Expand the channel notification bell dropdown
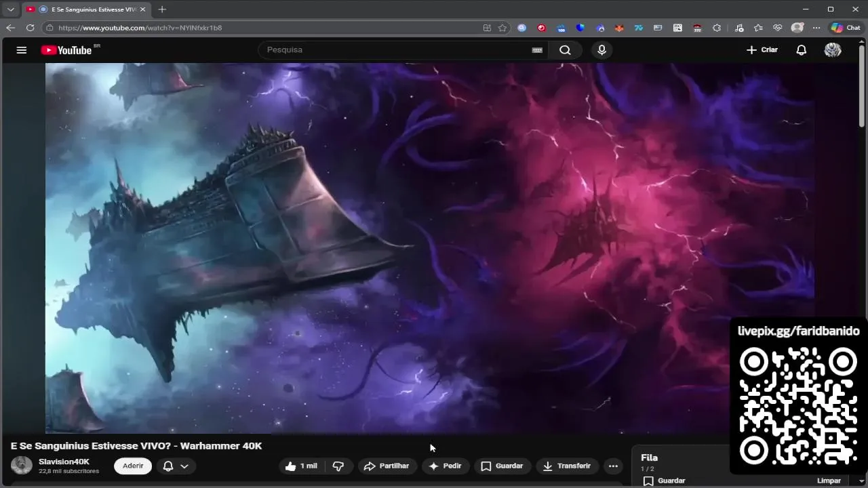The height and width of the screenshot is (488, 868). 176,466
